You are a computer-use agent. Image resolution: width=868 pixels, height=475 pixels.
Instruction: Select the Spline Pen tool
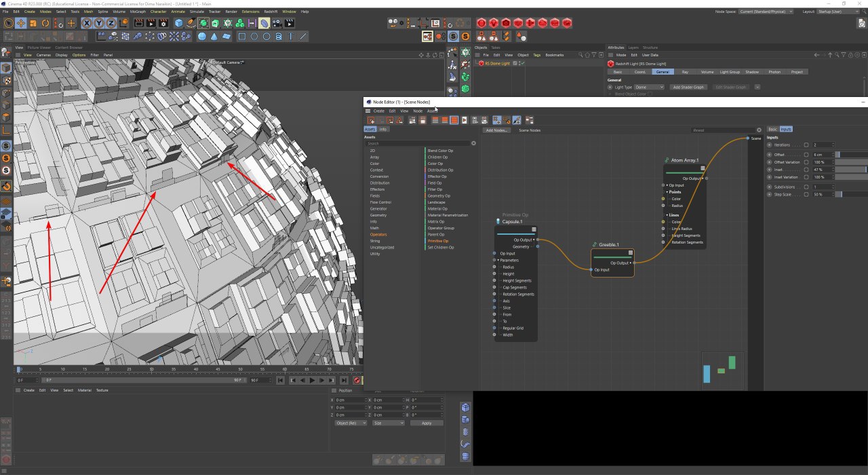click(x=191, y=23)
